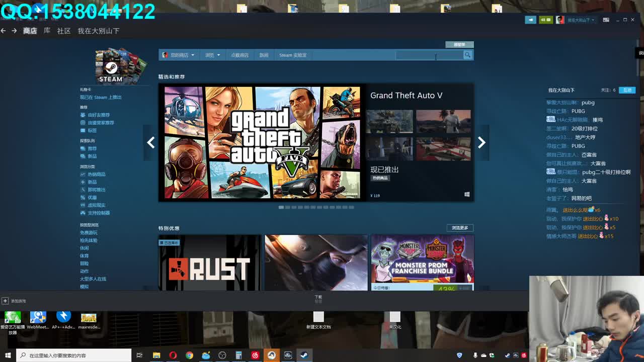Open the Steam gift card image

coord(121,66)
